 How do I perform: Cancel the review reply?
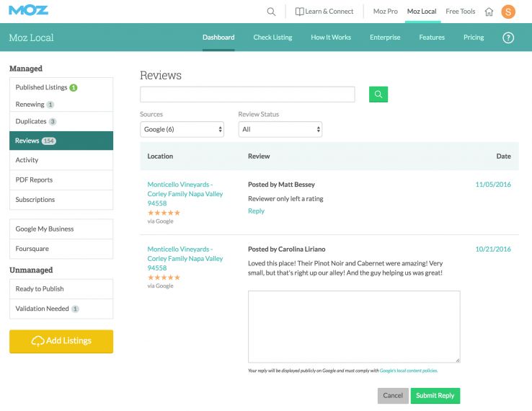pos(393,396)
